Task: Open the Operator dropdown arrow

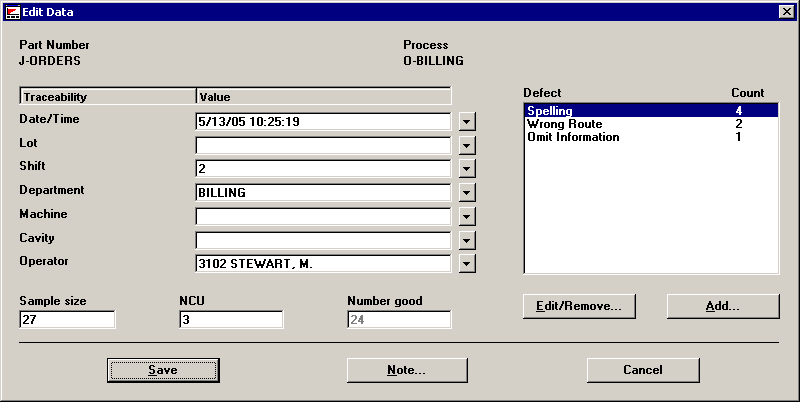Action: (467, 263)
